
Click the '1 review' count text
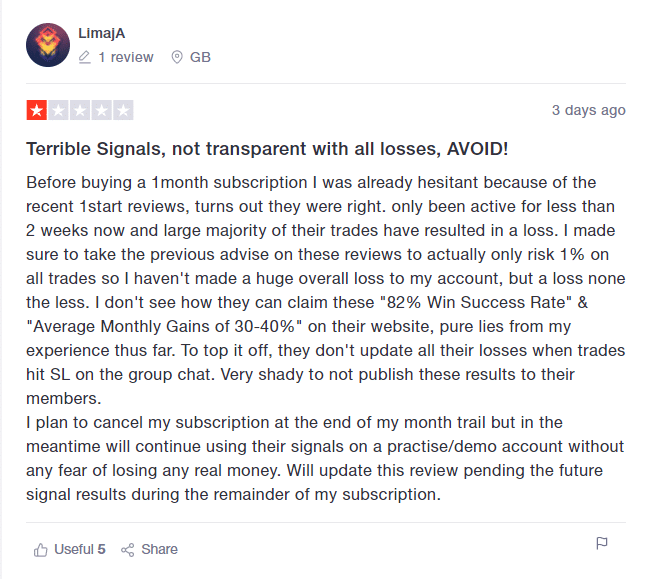coord(126,57)
